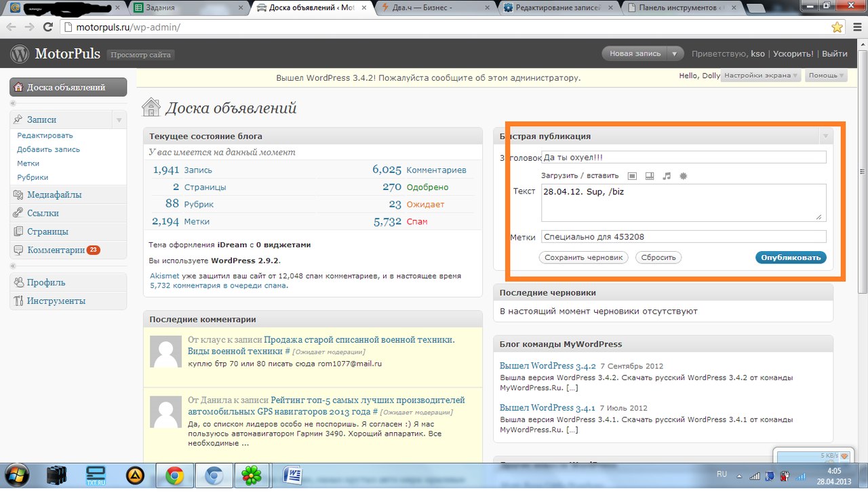Click the RU language indicator in tray
868x492 pixels.
click(x=722, y=474)
